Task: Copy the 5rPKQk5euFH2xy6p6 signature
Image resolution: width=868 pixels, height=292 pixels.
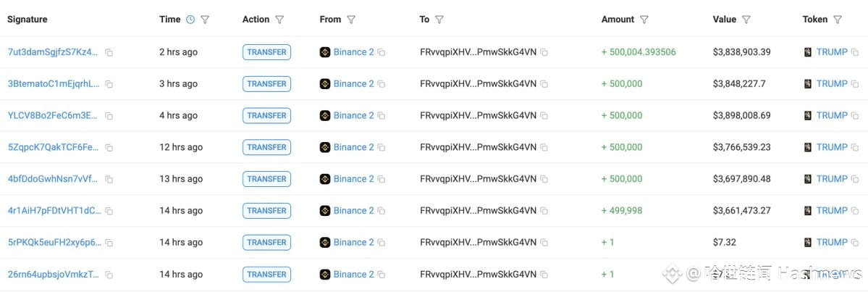Action: [109, 243]
